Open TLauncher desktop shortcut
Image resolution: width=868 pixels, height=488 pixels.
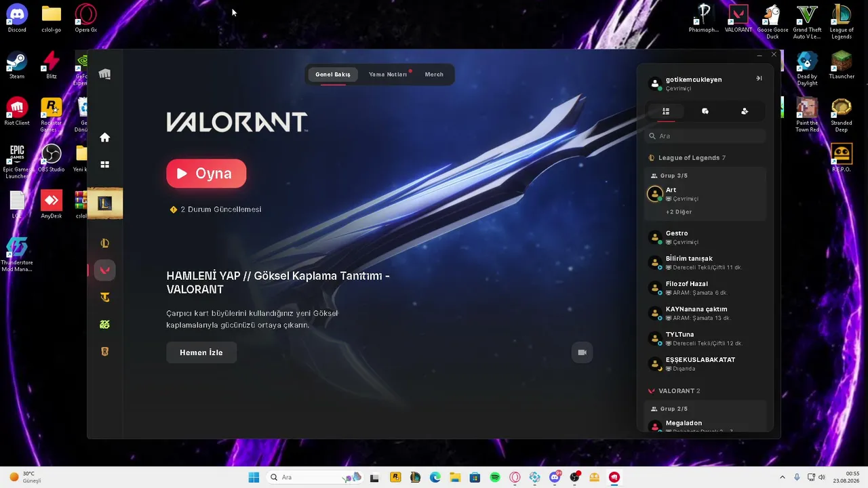click(842, 66)
